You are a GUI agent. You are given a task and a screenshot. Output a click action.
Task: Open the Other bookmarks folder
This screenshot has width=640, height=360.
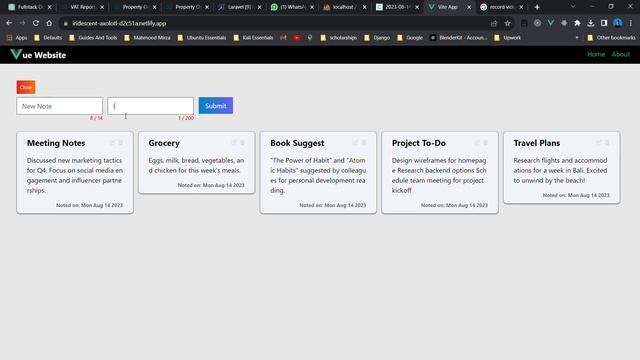[611, 38]
